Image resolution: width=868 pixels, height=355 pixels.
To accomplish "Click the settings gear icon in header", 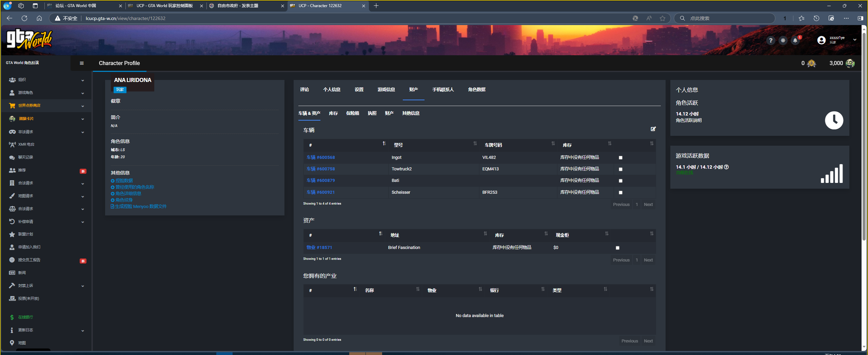I will pyautogui.click(x=783, y=41).
